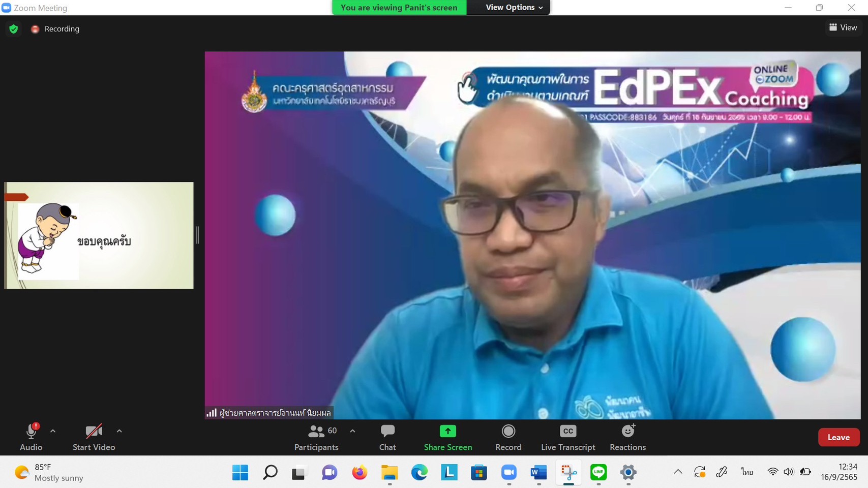Open Wi-Fi network settings in the tray
868x488 pixels.
click(772, 472)
